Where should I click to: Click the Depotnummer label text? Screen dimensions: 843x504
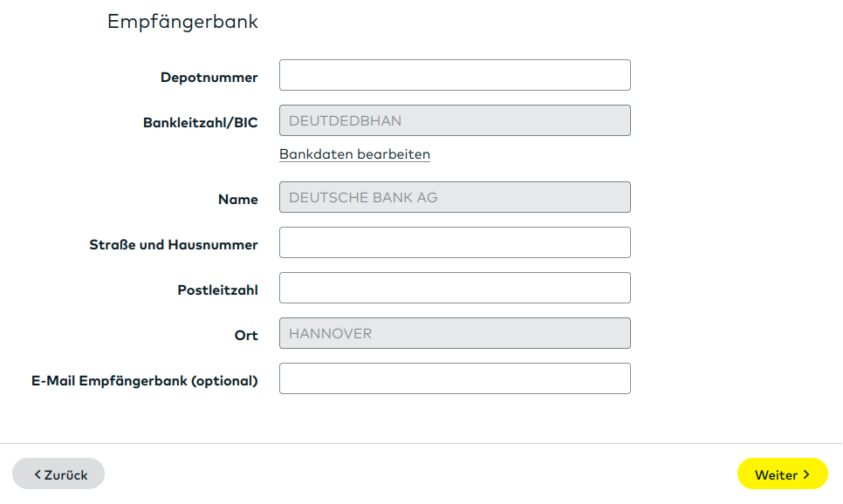click(209, 78)
